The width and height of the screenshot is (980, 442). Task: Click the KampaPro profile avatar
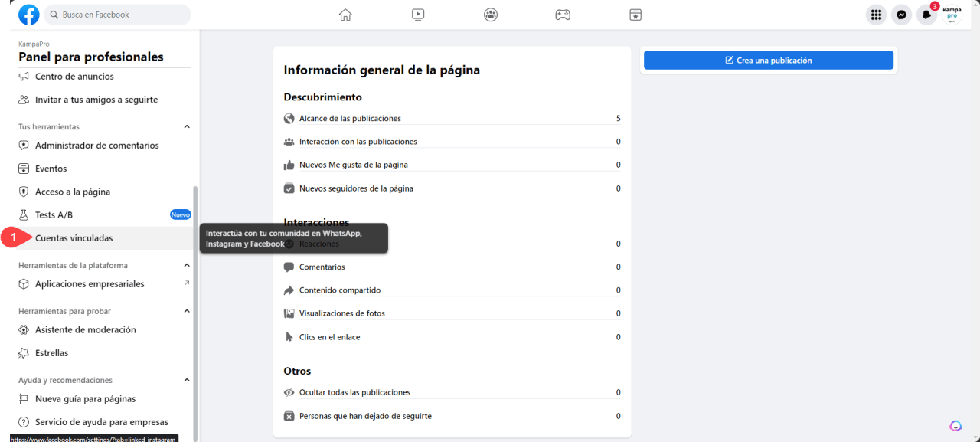point(952,15)
